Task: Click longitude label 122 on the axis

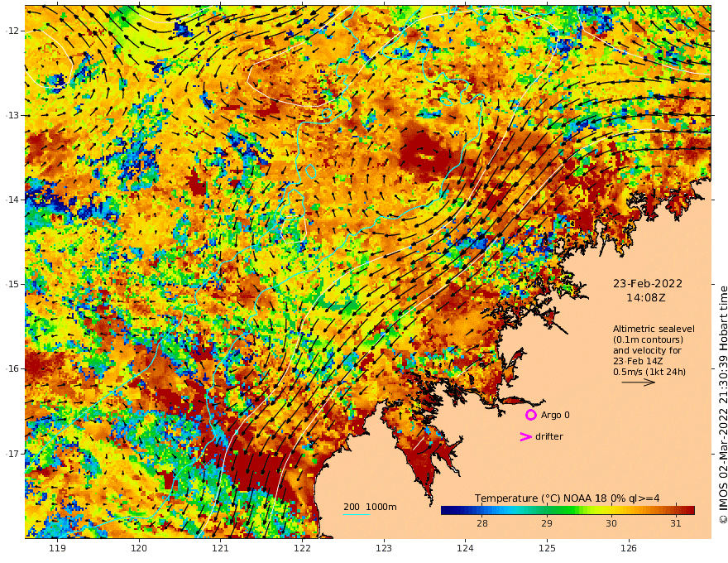Action: point(302,548)
